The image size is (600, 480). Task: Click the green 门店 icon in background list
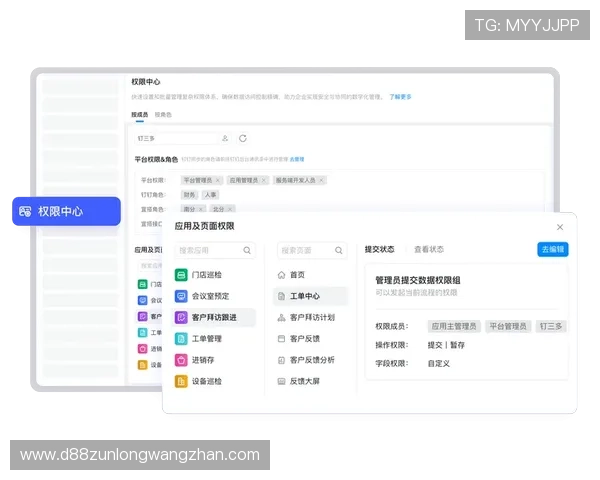coord(142,284)
